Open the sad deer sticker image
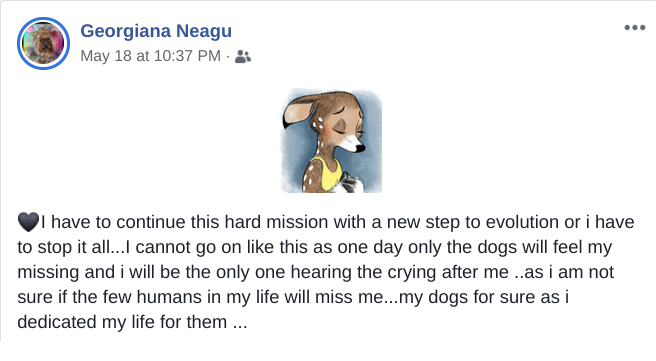Screen dimensions: 656x361 (331, 141)
